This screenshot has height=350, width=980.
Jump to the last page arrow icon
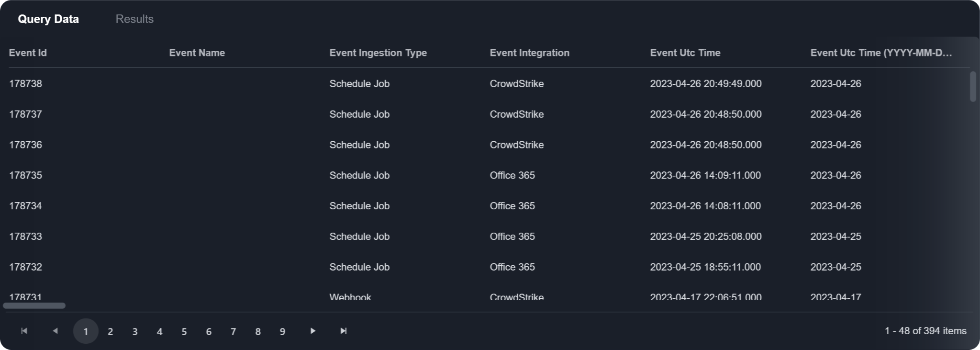[343, 331]
